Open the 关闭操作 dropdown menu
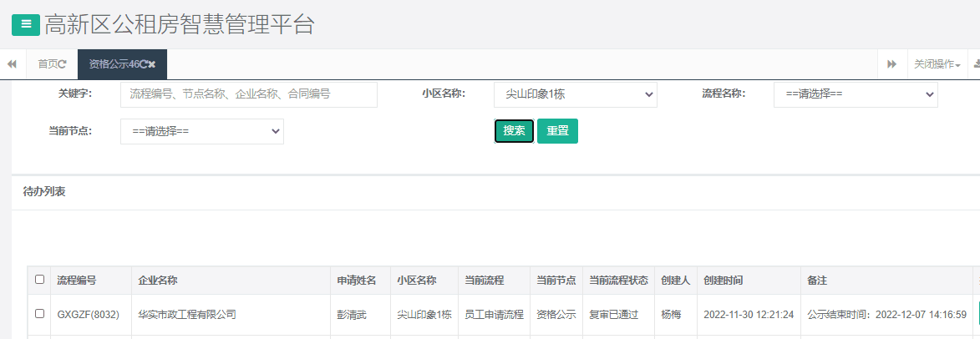The image size is (980, 339). (937, 64)
